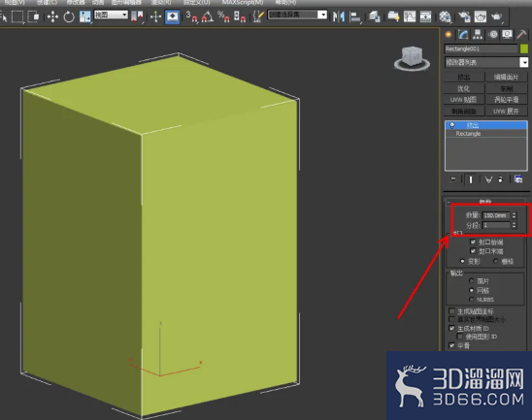Click the amount field spinner arrows
This screenshot has width=532, height=420.
click(514, 215)
